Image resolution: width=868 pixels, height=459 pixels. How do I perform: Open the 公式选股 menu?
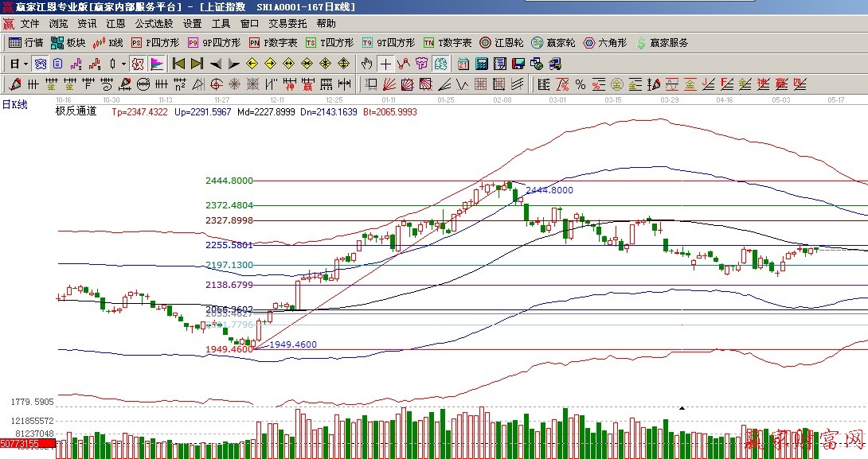click(154, 24)
